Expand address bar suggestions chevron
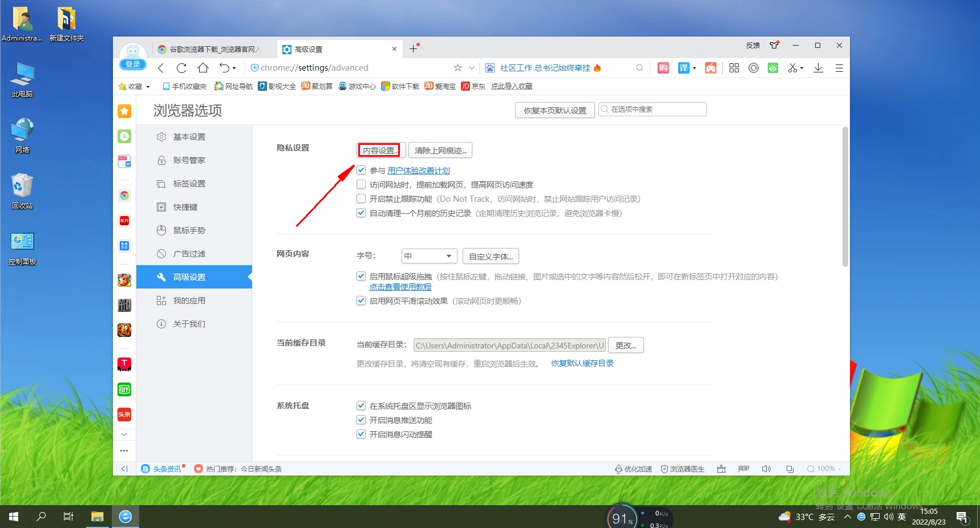This screenshot has height=528, width=980. coord(472,68)
